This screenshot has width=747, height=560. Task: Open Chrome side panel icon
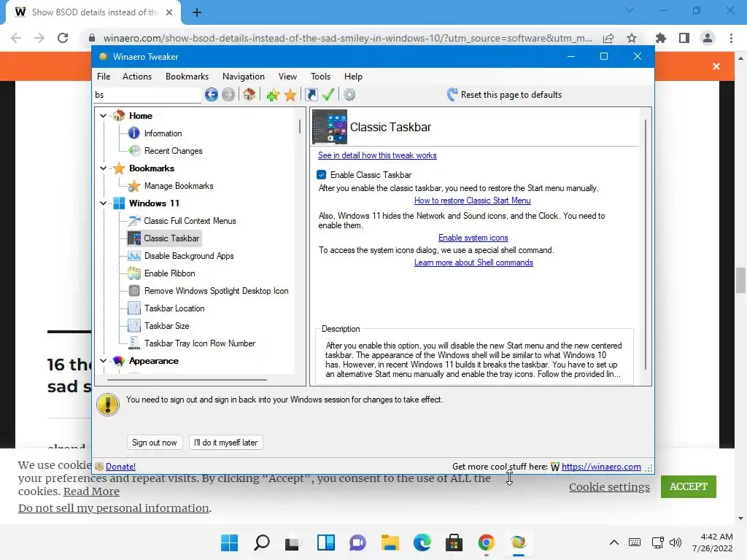tap(684, 38)
